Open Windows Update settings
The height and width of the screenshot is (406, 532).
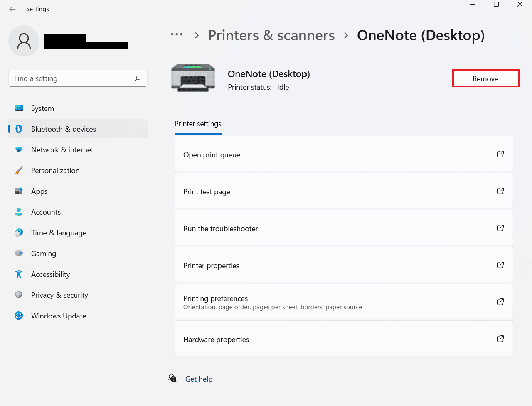point(78,316)
